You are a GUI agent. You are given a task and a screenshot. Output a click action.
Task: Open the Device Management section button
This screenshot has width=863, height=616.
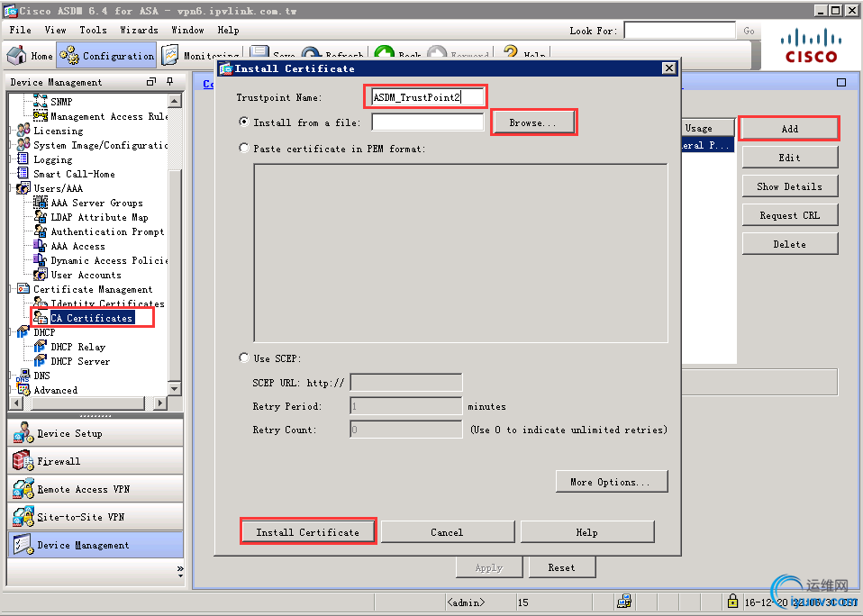[x=95, y=545]
